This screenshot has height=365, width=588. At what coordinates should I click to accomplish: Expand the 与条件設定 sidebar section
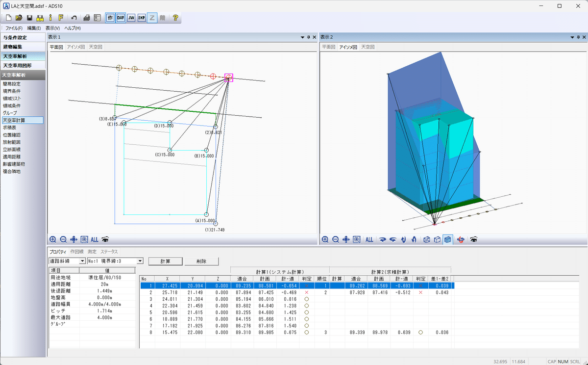click(x=23, y=37)
